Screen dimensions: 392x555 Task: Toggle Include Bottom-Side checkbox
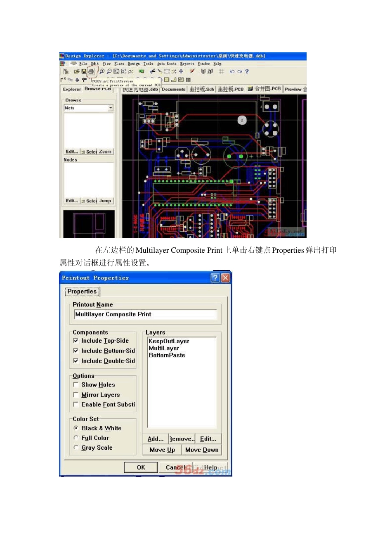[x=76, y=351]
